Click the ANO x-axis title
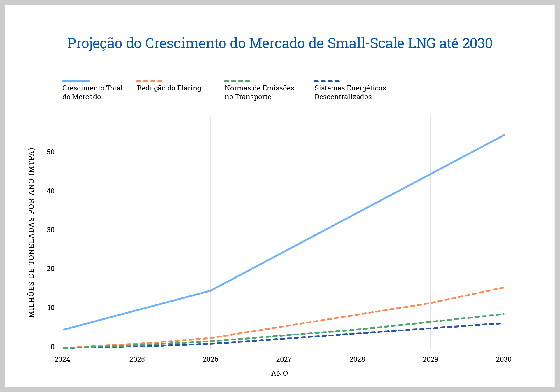 point(280,373)
